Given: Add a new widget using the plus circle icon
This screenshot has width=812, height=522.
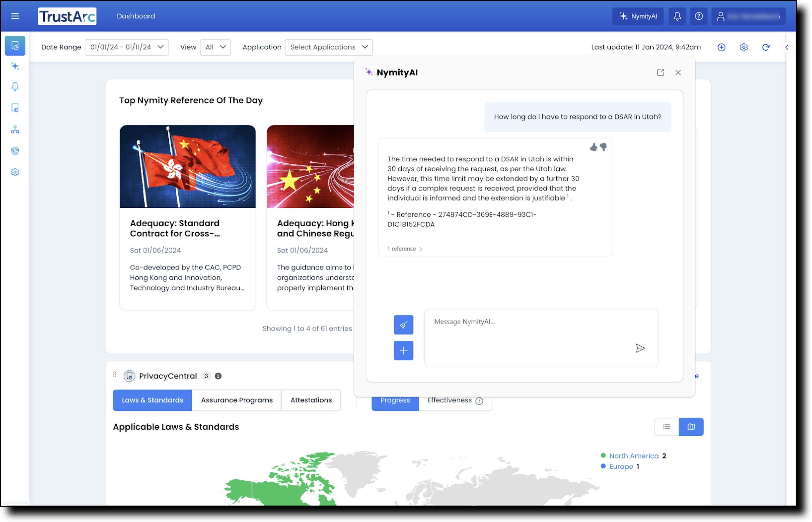Looking at the screenshot, I should coord(721,47).
